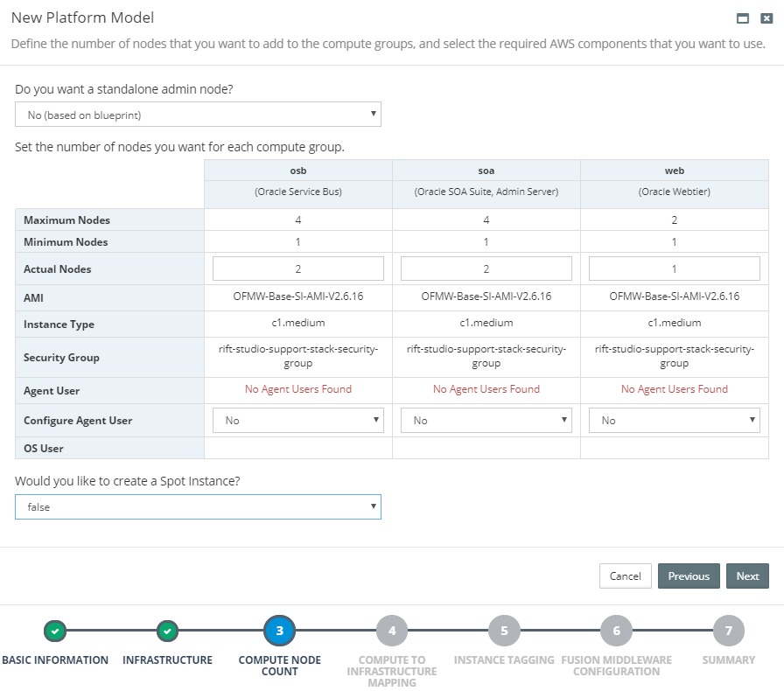784x691 pixels.
Task: Proceed with the Next button
Action: pos(747,576)
